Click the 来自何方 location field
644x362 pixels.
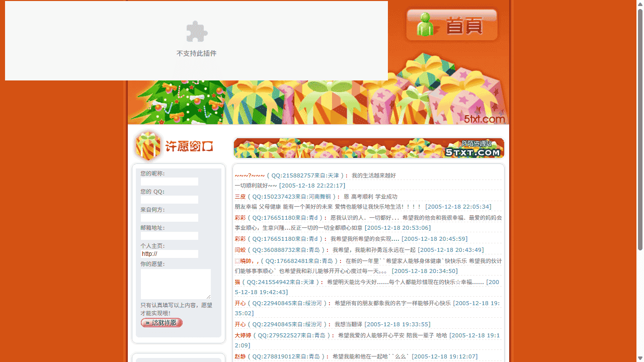click(x=169, y=218)
